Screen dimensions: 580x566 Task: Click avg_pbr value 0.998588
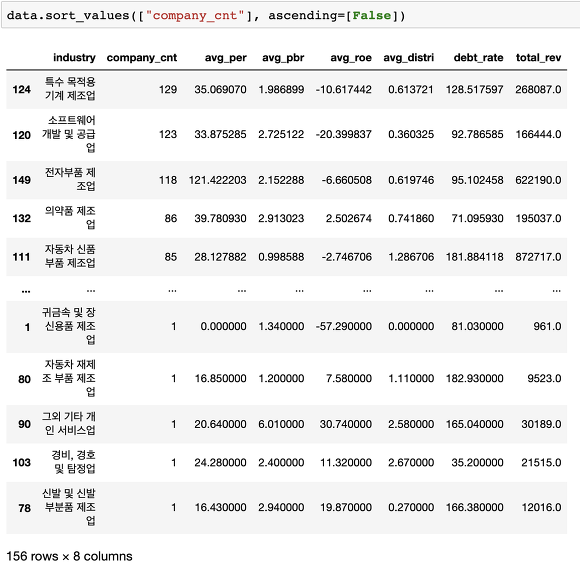[281, 257]
